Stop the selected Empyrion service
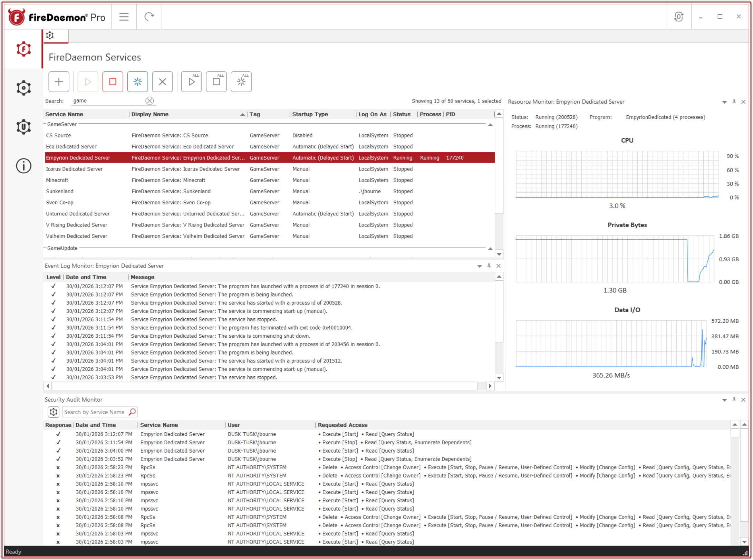This screenshot has width=753, height=560. click(x=113, y=81)
